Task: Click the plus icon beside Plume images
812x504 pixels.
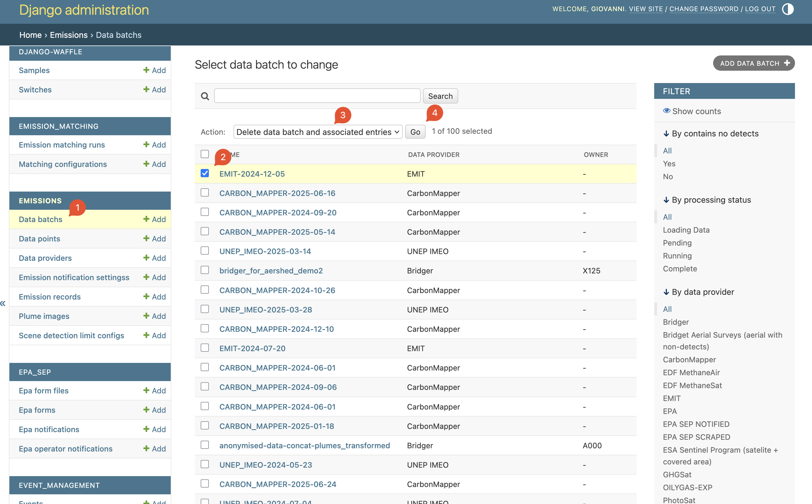Action: pyautogui.click(x=146, y=316)
